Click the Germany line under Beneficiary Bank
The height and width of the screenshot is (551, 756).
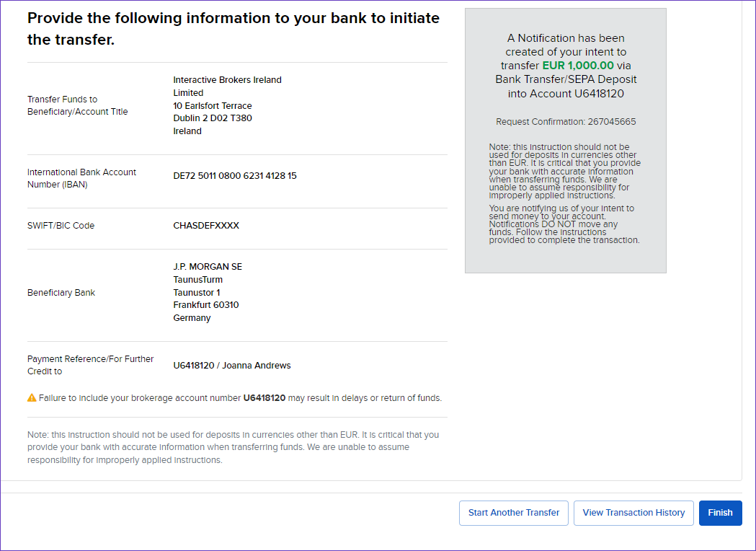coord(192,318)
